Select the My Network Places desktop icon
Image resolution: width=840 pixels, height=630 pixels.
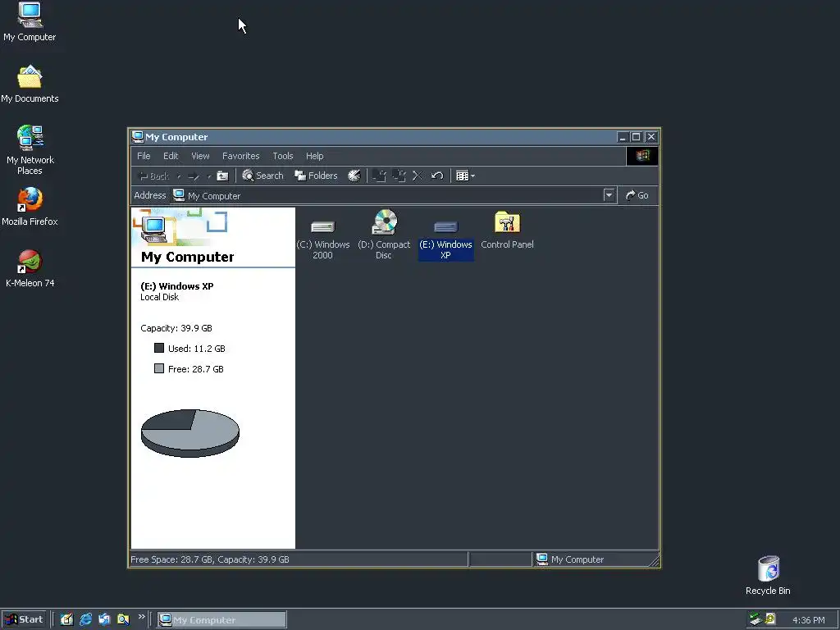[x=30, y=150]
